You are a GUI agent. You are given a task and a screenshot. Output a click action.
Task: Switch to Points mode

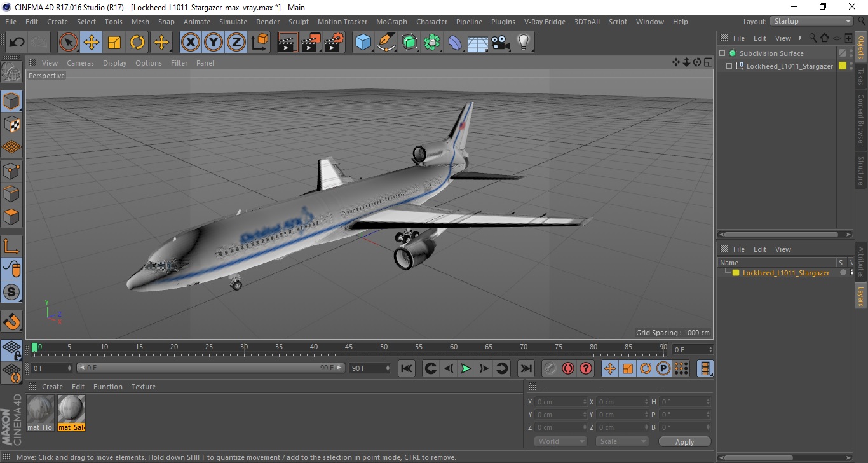(x=11, y=170)
